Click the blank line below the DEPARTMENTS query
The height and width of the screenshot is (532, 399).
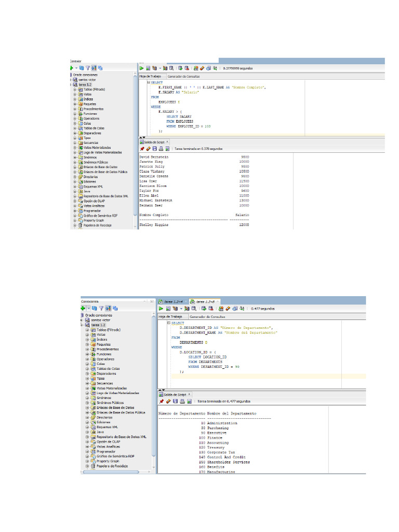click(x=249, y=376)
